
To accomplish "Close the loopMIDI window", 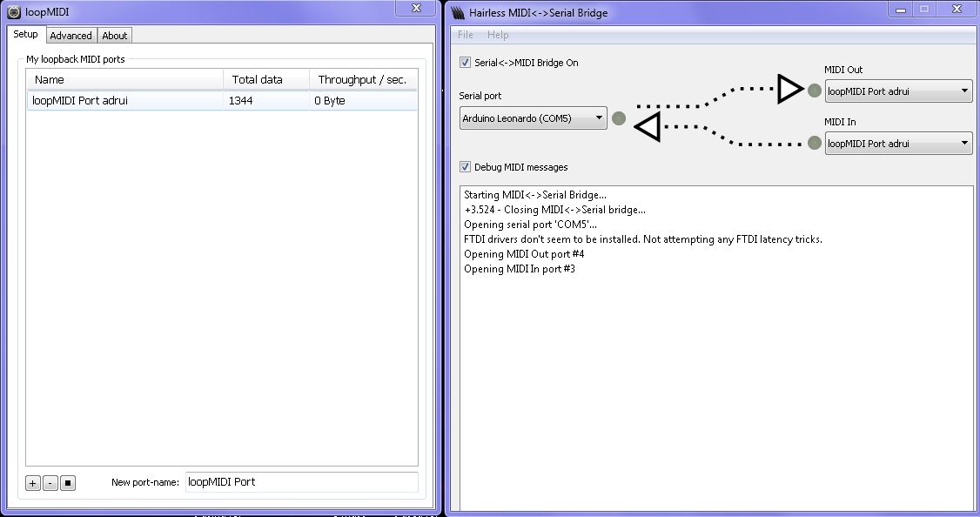I will coord(416,8).
